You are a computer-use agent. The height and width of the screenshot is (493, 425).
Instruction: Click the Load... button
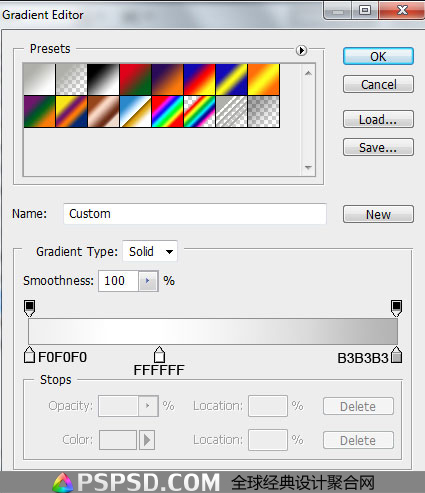pos(378,119)
